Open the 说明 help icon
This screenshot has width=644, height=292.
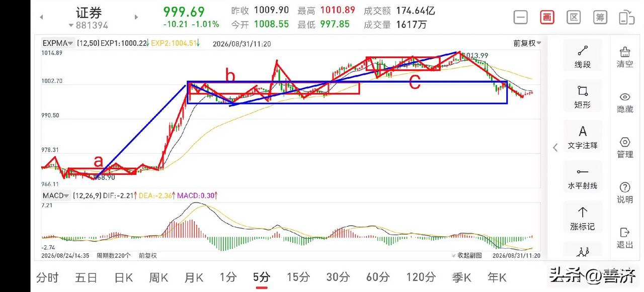(x=625, y=192)
